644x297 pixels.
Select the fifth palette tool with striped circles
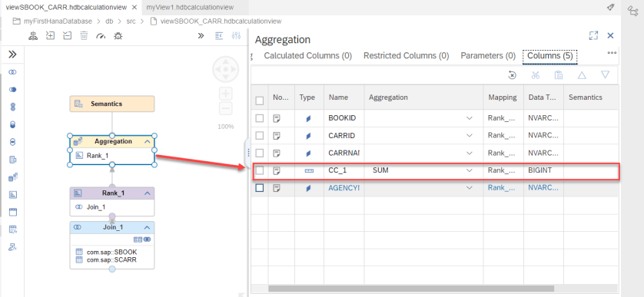pyautogui.click(x=13, y=142)
